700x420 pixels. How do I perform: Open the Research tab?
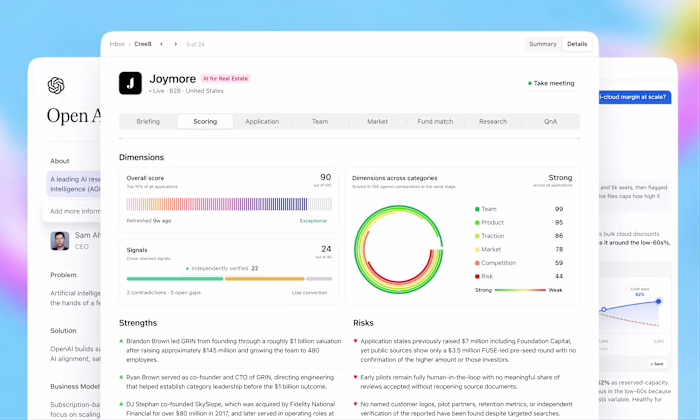(x=493, y=121)
